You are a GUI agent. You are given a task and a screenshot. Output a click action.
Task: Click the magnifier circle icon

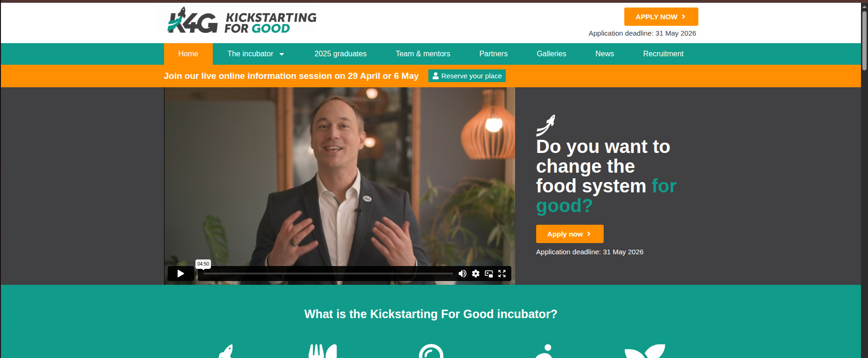[x=431, y=351]
